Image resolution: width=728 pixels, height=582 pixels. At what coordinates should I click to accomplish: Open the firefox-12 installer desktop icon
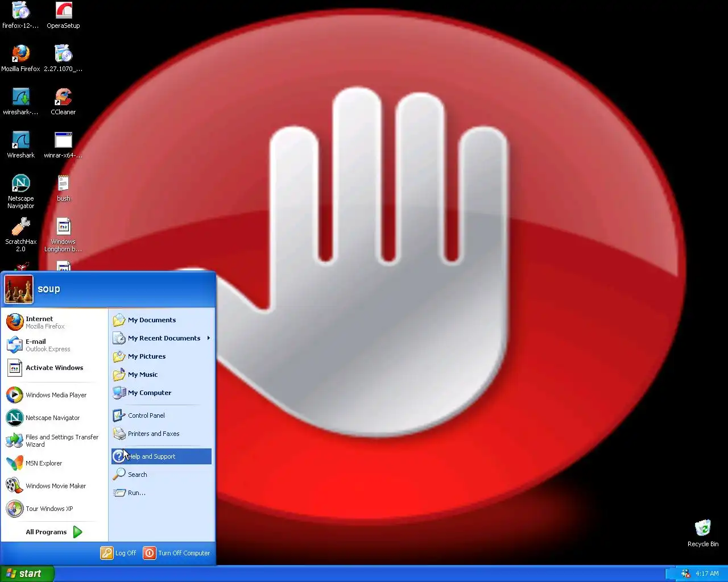[x=20, y=15]
